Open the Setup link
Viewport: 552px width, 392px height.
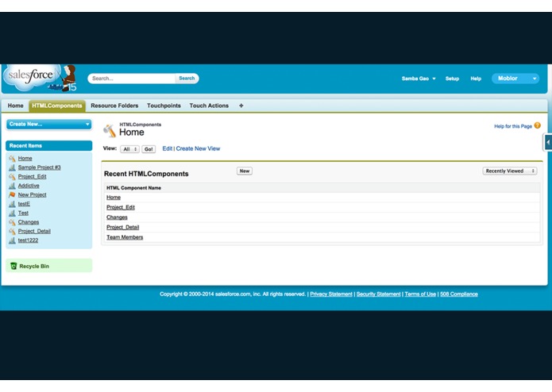(x=452, y=79)
